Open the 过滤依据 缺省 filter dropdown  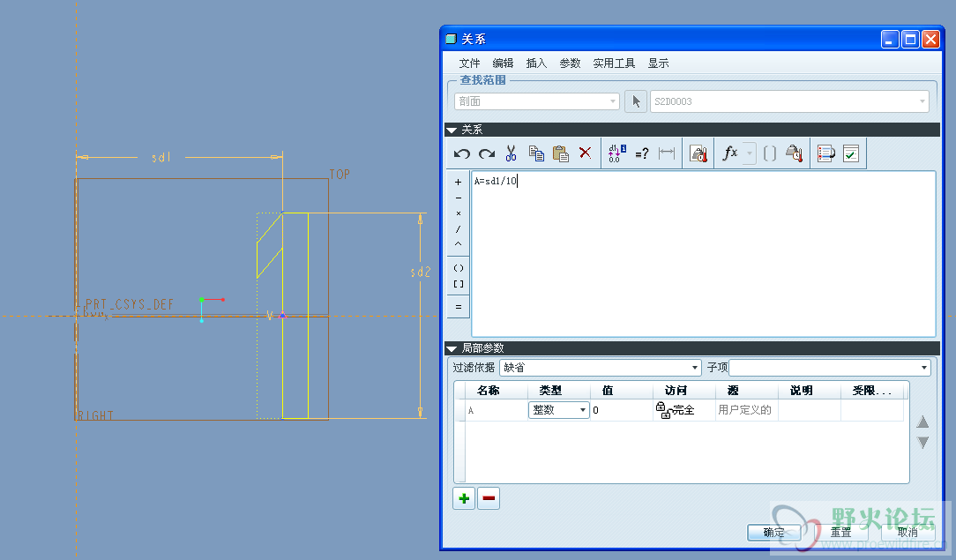click(x=600, y=368)
